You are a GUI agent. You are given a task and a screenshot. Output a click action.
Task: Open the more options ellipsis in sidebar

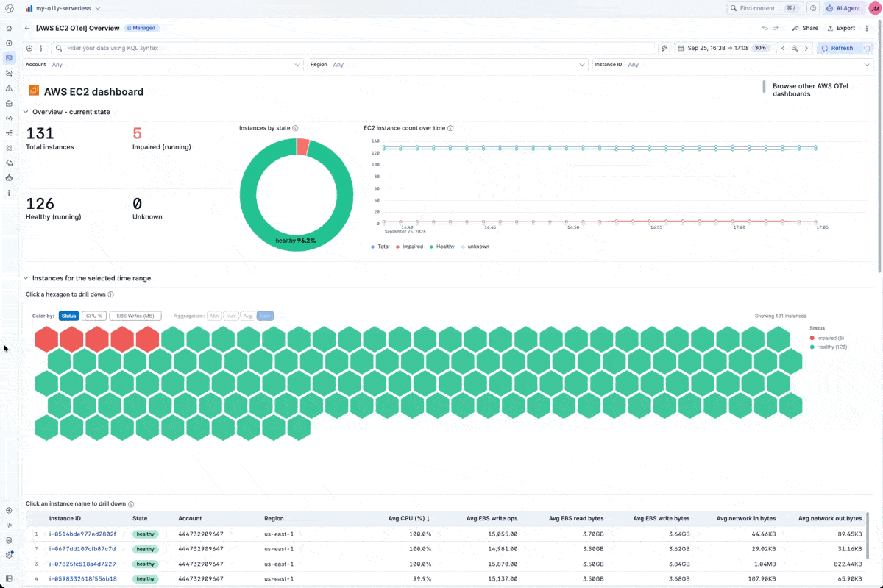point(9,193)
